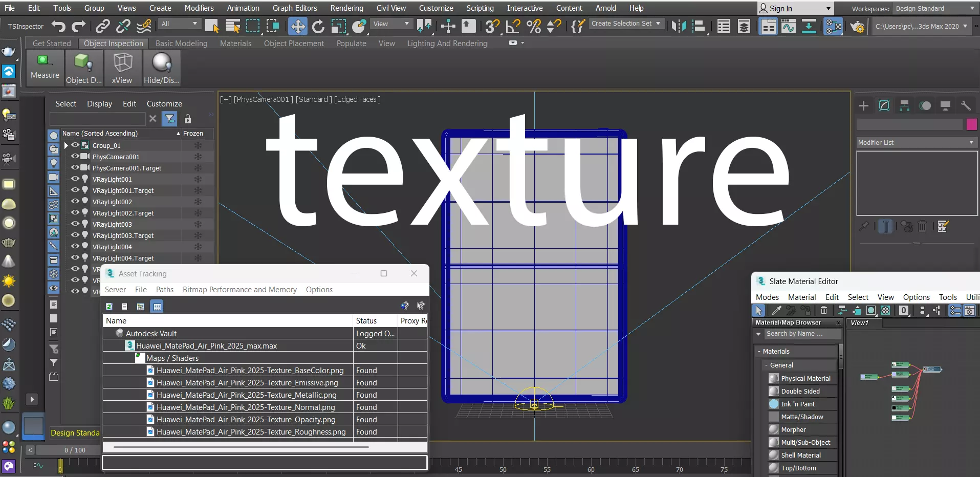
Task: Switch to the Basic Modeling ribbon tab
Action: pos(182,44)
